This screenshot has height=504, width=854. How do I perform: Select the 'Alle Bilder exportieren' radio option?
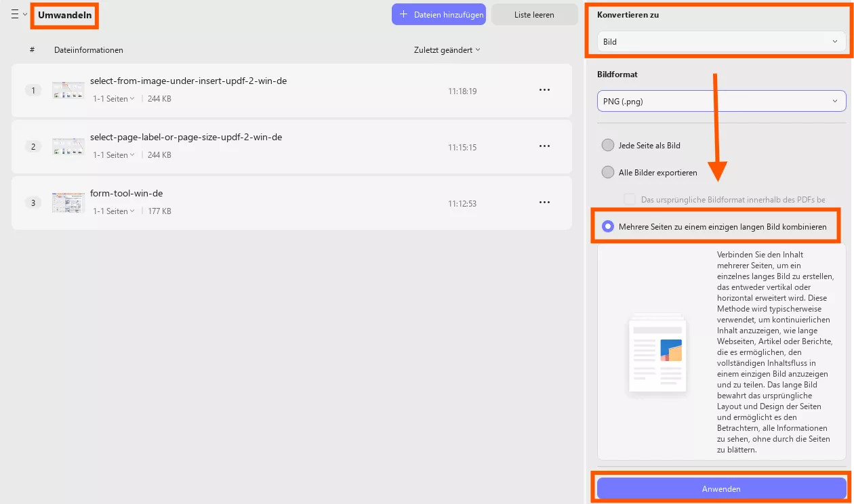(x=608, y=172)
